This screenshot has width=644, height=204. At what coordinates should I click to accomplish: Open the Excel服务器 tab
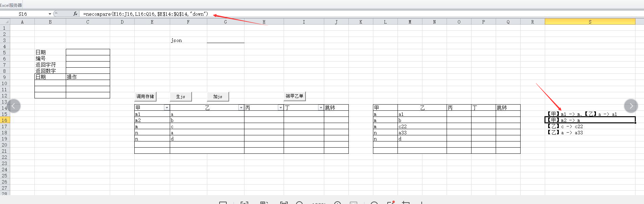pos(11,5)
